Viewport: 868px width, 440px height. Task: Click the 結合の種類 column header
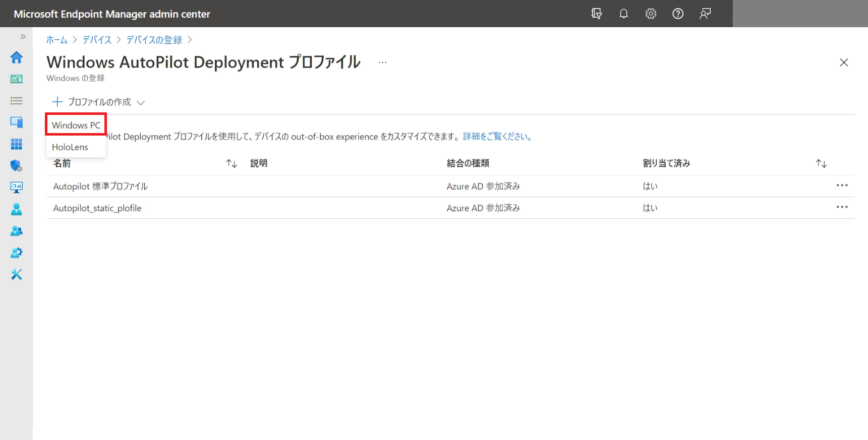point(468,163)
